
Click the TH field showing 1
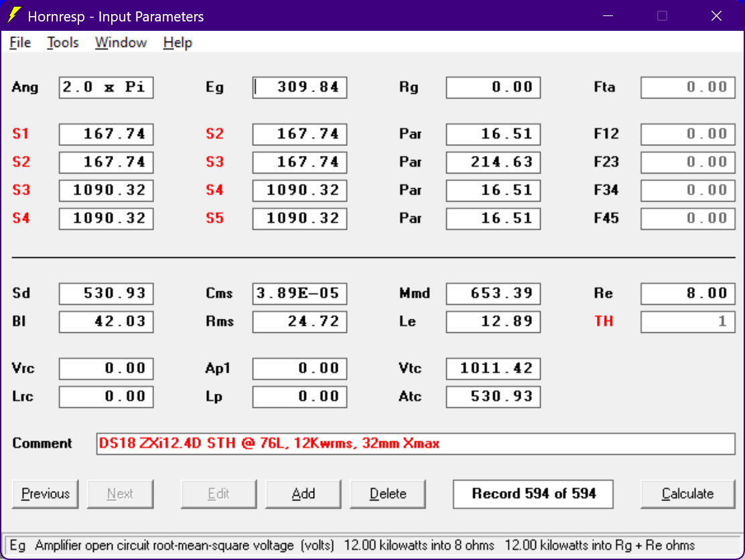[687, 322]
